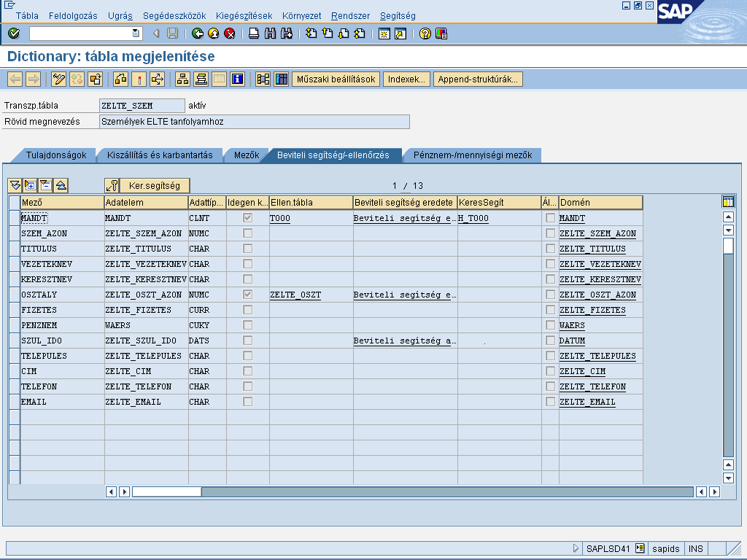
Task: Click the Print icon
Action: click(254, 34)
